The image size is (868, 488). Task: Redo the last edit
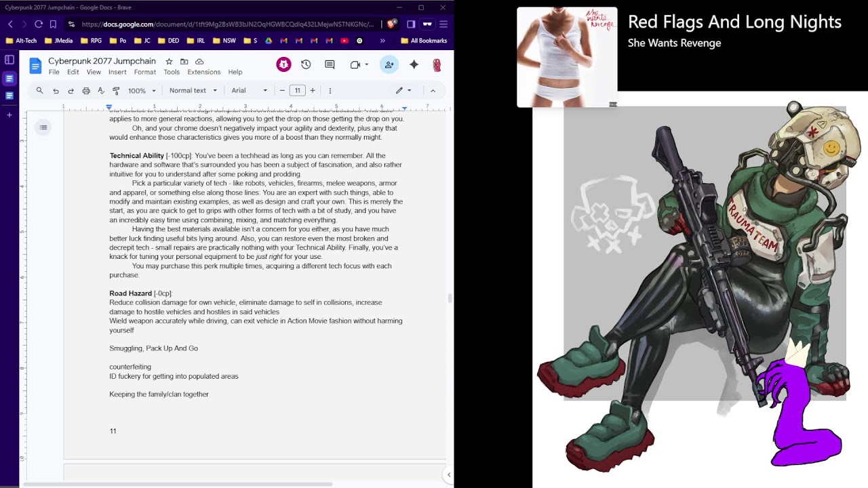tap(71, 90)
